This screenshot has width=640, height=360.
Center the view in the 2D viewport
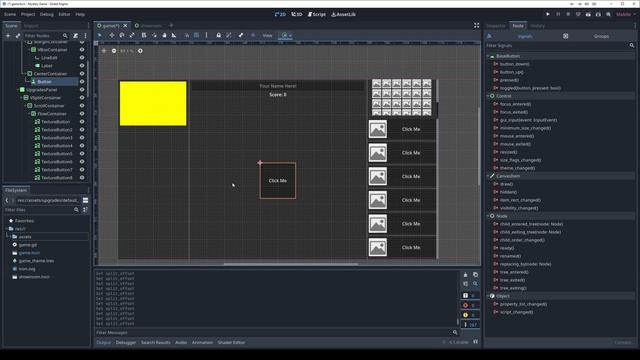tap(104, 51)
